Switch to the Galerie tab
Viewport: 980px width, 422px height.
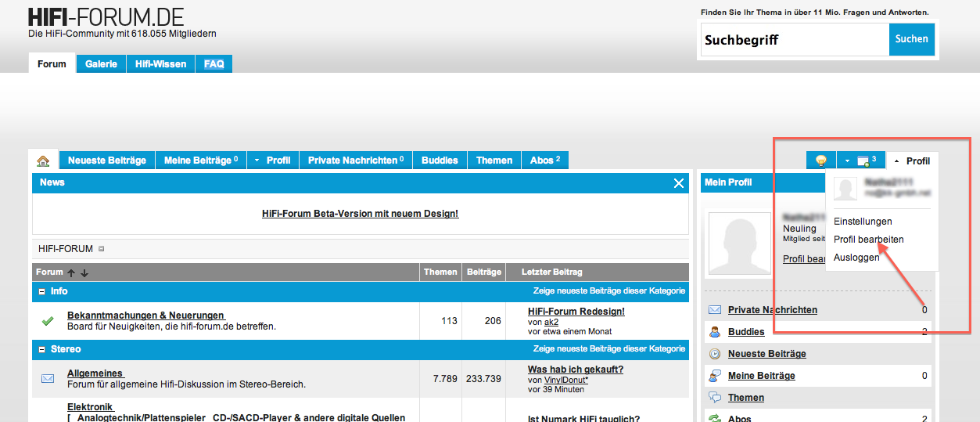[x=101, y=63]
